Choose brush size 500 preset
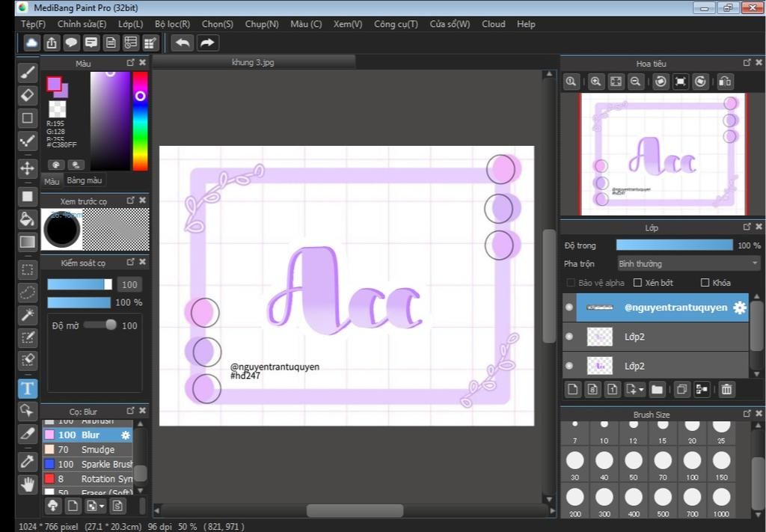The height and width of the screenshot is (532, 766). [663, 502]
